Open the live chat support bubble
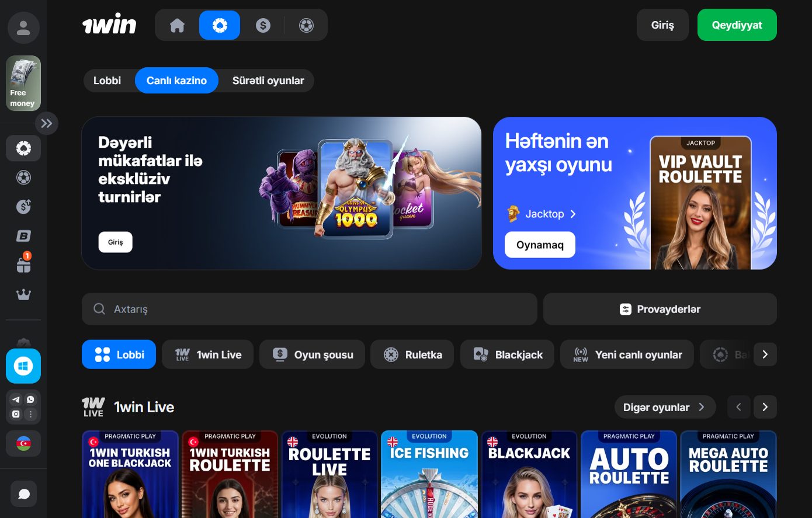The height and width of the screenshot is (518, 812). 24,494
